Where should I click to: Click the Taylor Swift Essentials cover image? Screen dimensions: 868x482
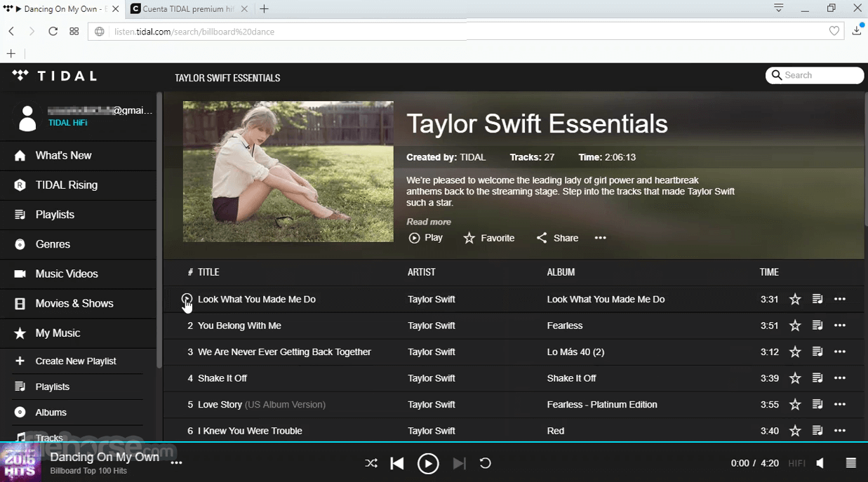pyautogui.click(x=288, y=172)
